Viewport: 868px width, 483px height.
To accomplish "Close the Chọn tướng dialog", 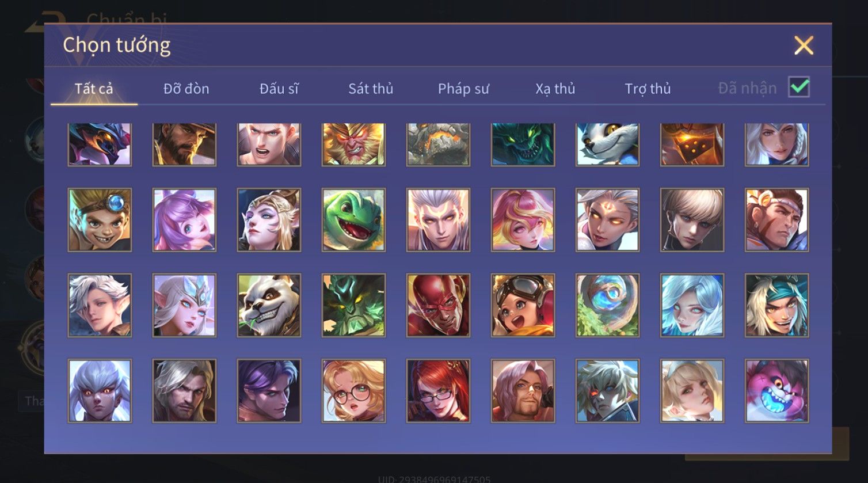I will pos(804,45).
